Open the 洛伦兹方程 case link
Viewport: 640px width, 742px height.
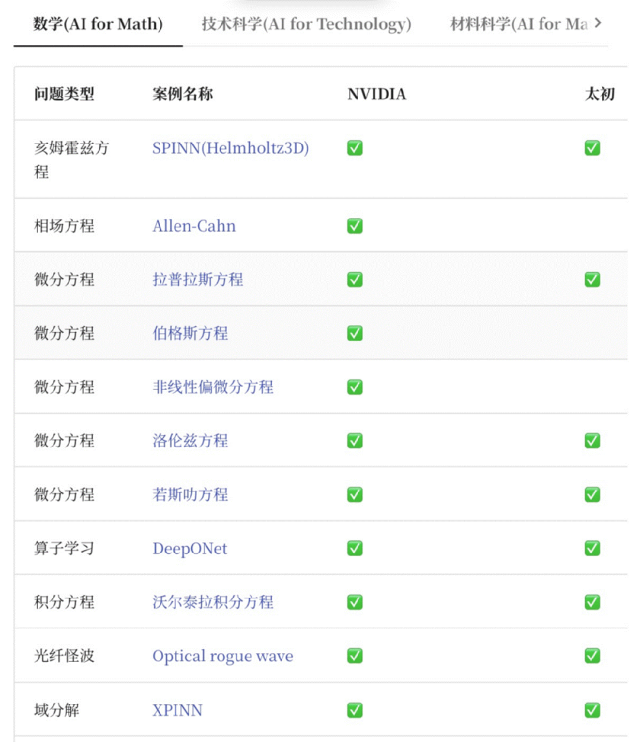190,441
